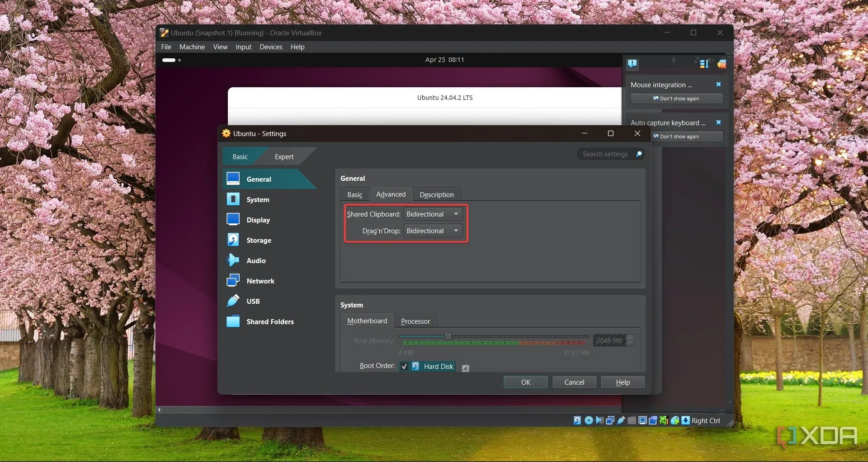Dismiss the Mouse integration notification
The height and width of the screenshot is (462, 868).
click(x=718, y=85)
